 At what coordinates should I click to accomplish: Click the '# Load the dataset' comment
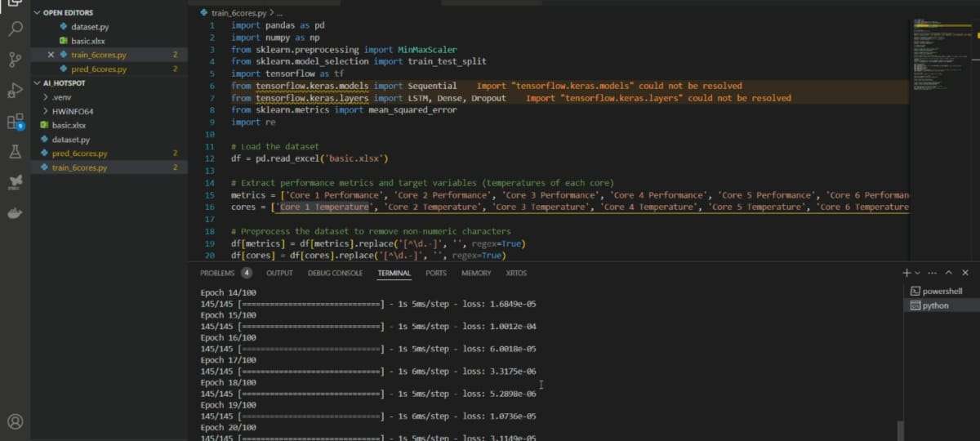pyautogui.click(x=275, y=146)
